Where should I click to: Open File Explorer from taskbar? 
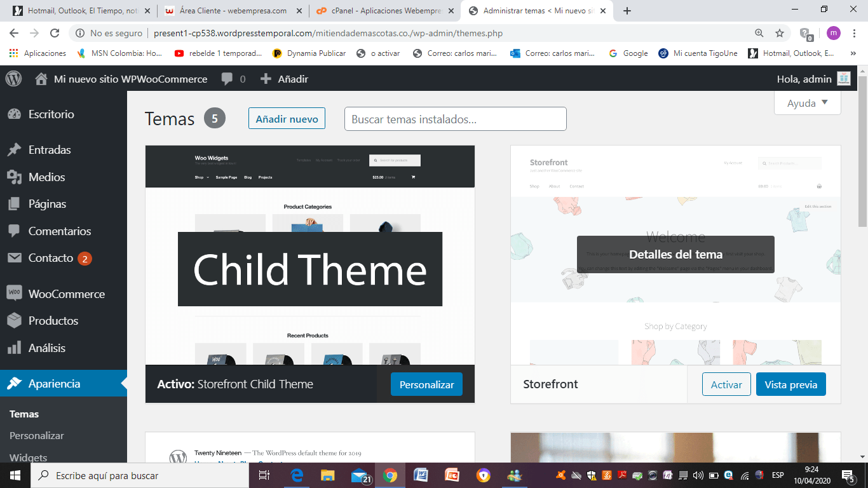click(x=328, y=475)
